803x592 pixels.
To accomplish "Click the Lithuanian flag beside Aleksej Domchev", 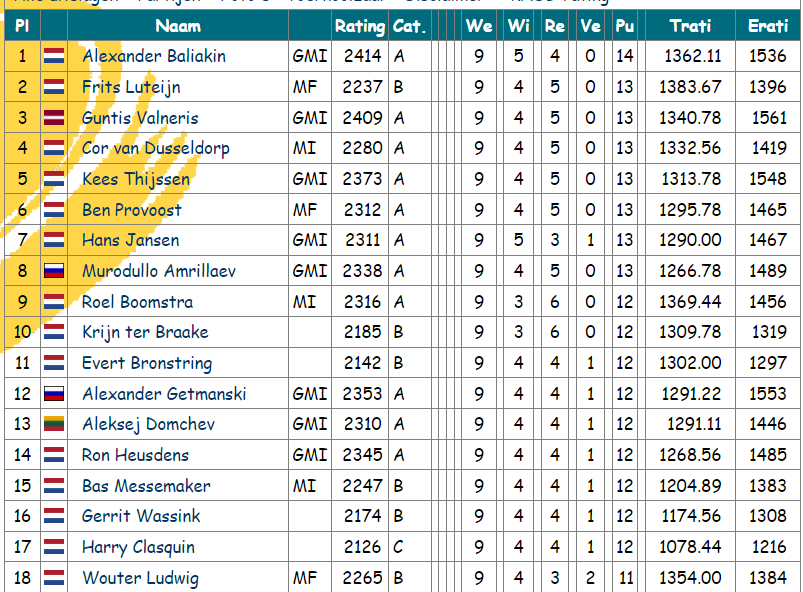I will point(54,424).
